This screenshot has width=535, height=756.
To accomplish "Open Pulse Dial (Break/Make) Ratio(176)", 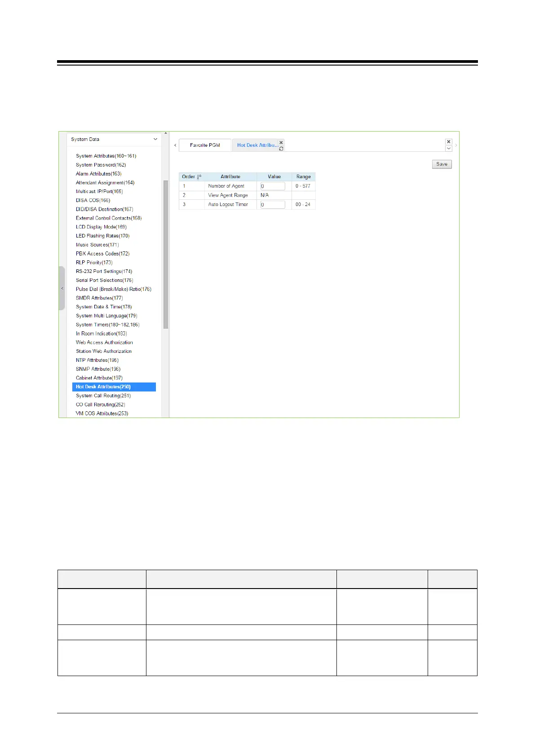I will [x=114, y=289].
